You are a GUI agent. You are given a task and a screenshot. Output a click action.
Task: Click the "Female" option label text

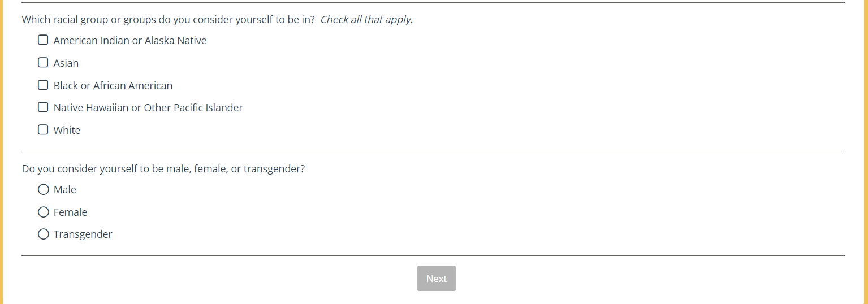[x=70, y=212]
